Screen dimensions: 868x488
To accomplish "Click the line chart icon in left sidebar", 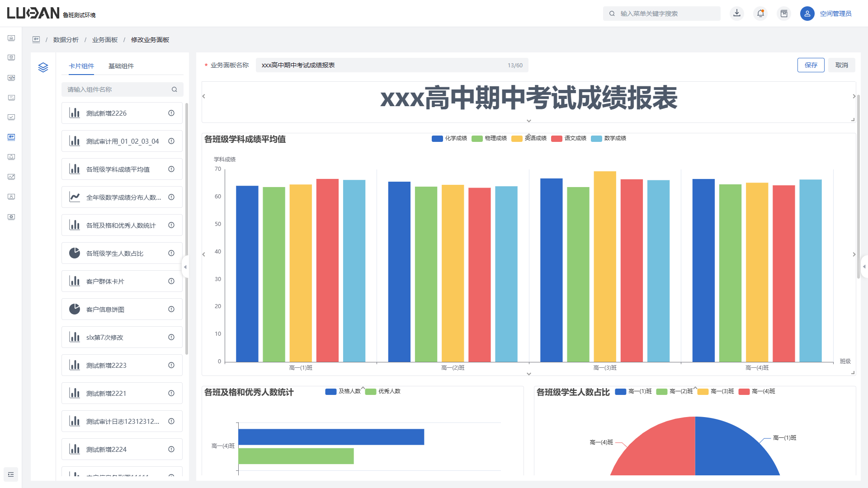I will pos(11,177).
